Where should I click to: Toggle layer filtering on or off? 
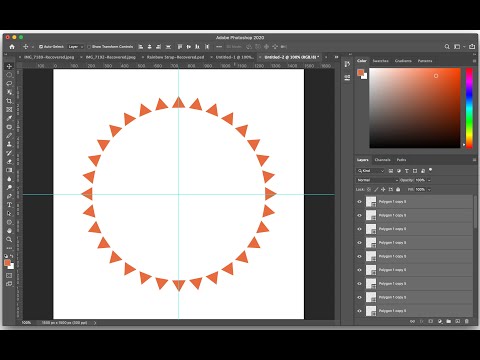pos(431,170)
